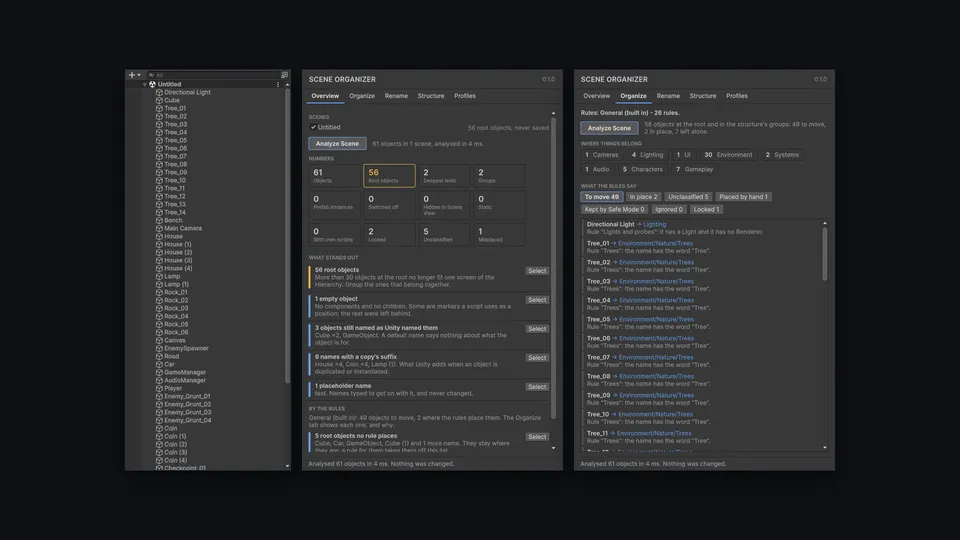Click the object icon beside Lamp (1)
Screen dimensions: 960x540
tap(159, 284)
